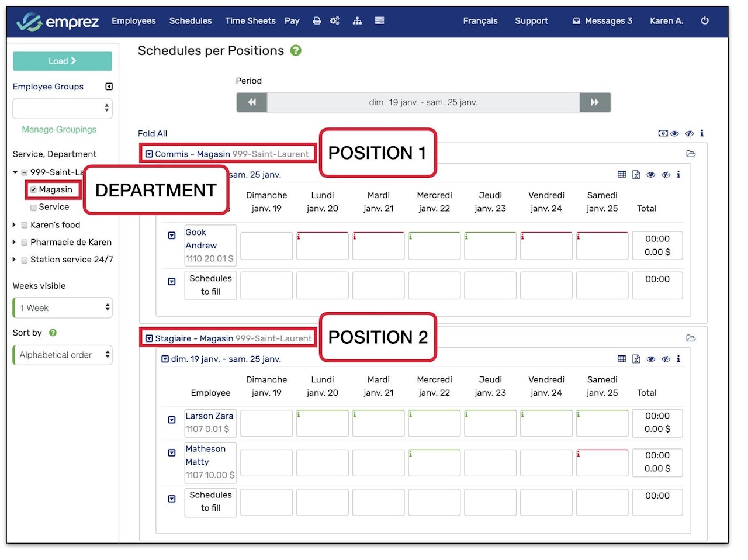Image resolution: width=748 pixels, height=560 pixels.
Task: Open the Time Sheets menu
Action: (250, 20)
